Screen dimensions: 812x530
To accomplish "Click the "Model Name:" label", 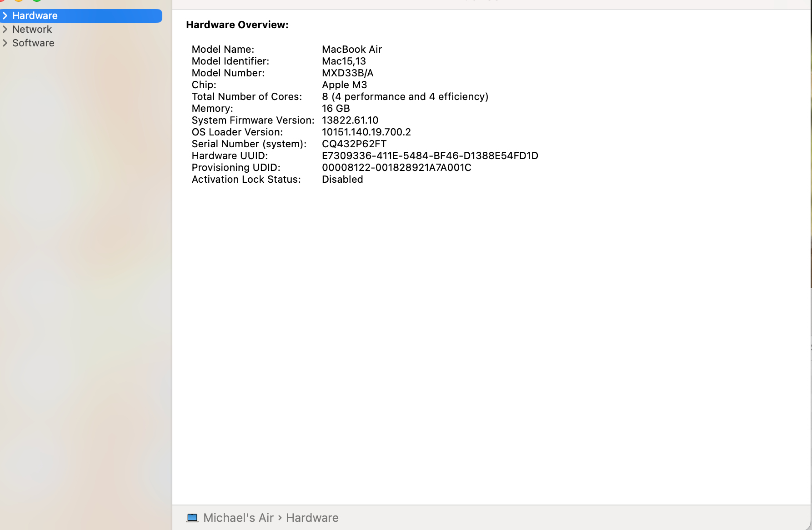I will click(x=223, y=49).
